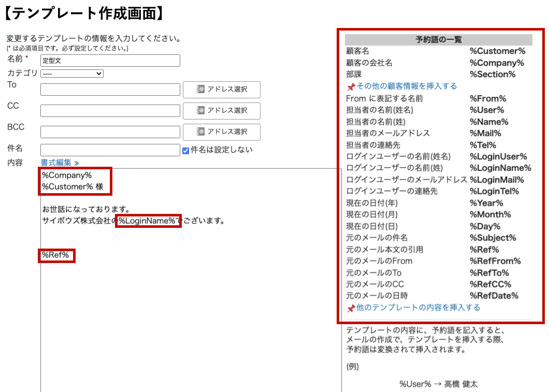This screenshot has height=392, width=549.
Task: Click %From% in the reserved word list
Action: pos(488,99)
